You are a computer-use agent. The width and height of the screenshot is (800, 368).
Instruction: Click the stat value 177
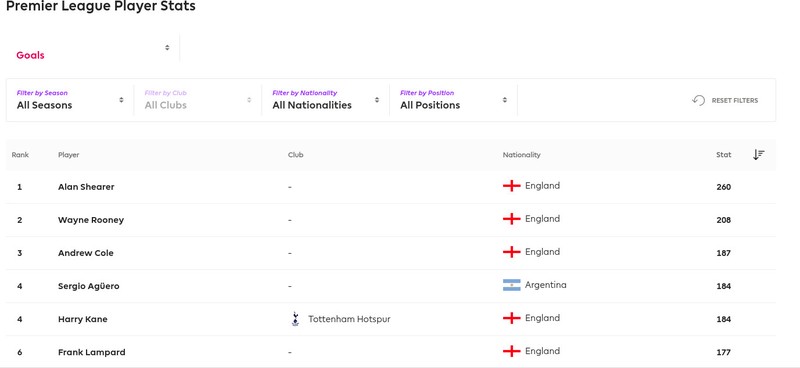(x=723, y=352)
